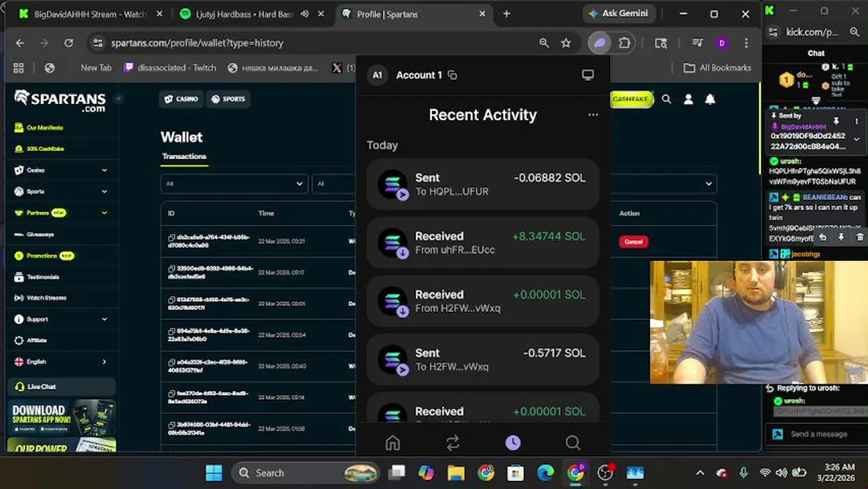
Task: Select the Transactions wallet tab
Action: coord(184,156)
